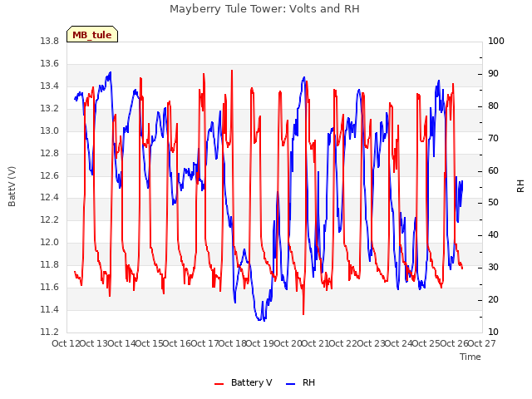Screen dimensions: 532x399
Task: Click the Oct 22 date label
Action: (x=343, y=343)
